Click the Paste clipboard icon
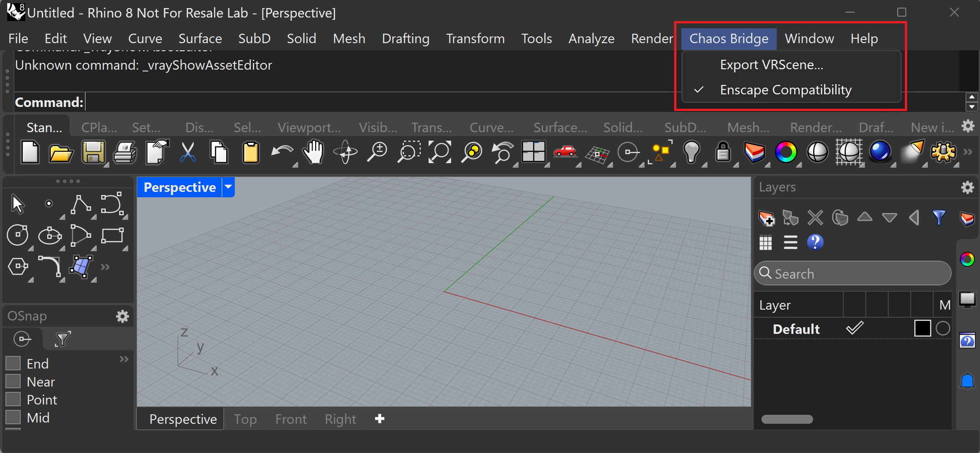The height and width of the screenshot is (453, 980). pyautogui.click(x=251, y=153)
